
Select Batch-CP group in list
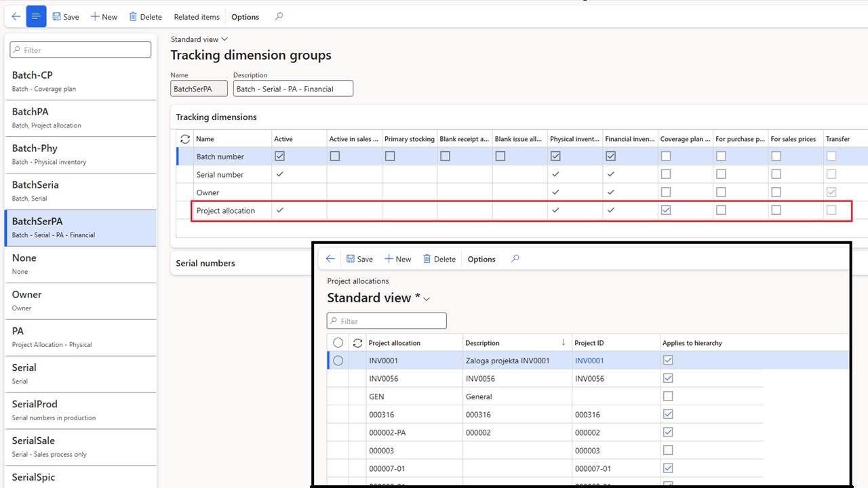tap(80, 81)
